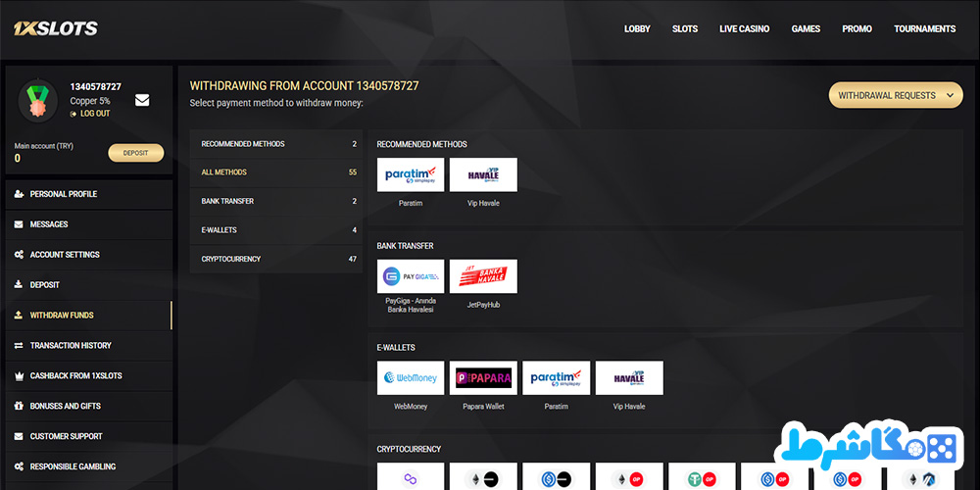This screenshot has height=490, width=980.
Task: Click the PayGiga - Anında Banka Havalesi label
Action: [x=411, y=305]
